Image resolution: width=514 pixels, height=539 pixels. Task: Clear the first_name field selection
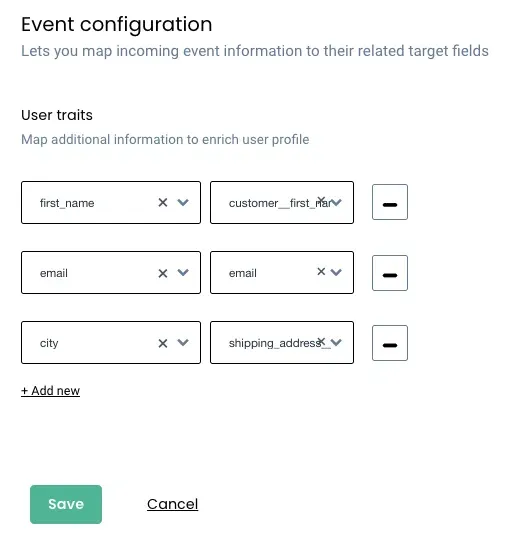tap(163, 202)
